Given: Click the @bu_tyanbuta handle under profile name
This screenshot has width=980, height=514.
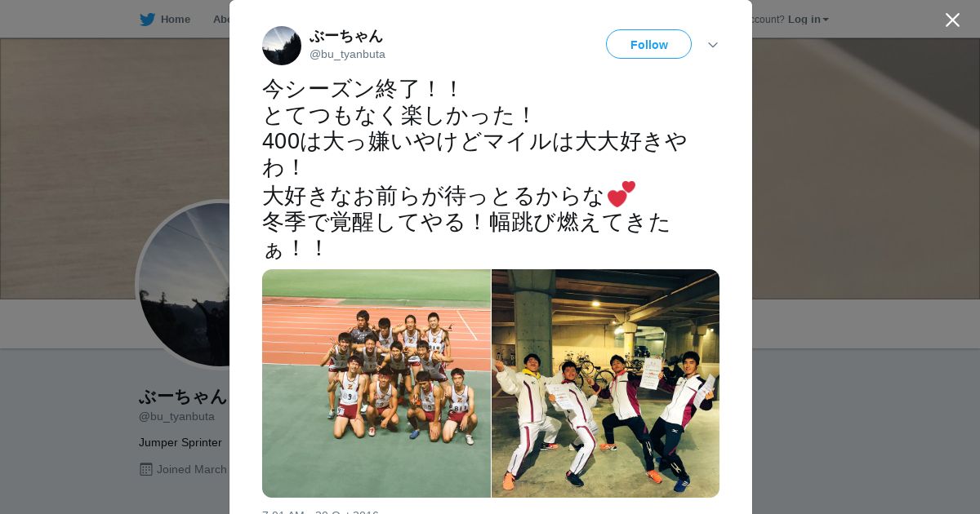Looking at the screenshot, I should tap(176, 417).
